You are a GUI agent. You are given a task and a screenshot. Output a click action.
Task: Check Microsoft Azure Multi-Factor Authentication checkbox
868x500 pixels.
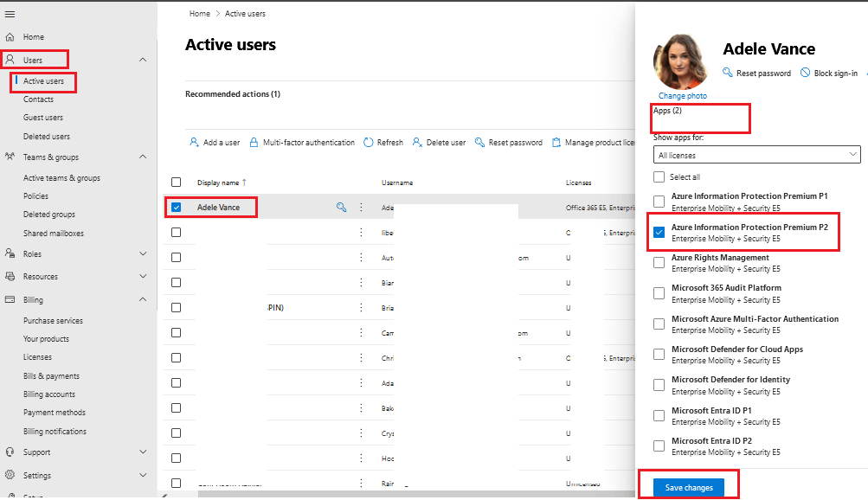659,324
